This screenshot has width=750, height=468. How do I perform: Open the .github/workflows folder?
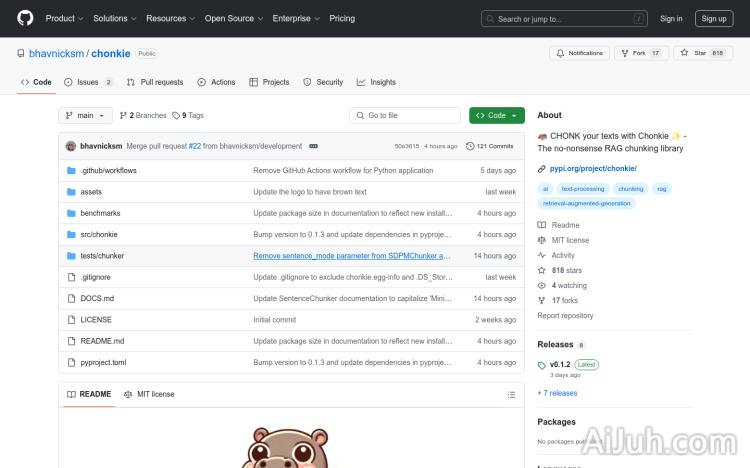point(108,170)
